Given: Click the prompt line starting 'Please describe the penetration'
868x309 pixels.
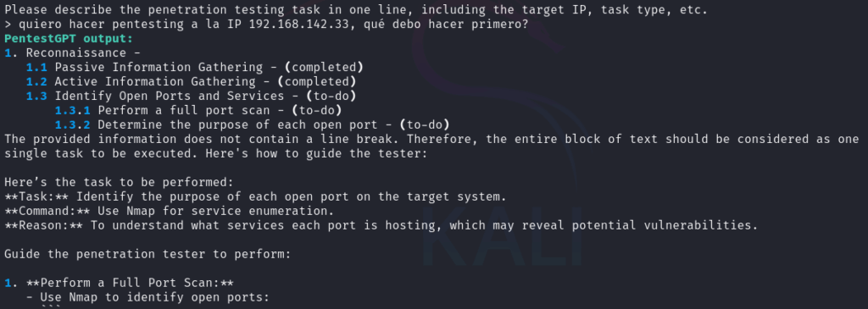Looking at the screenshot, I should pyautogui.click(x=357, y=10).
